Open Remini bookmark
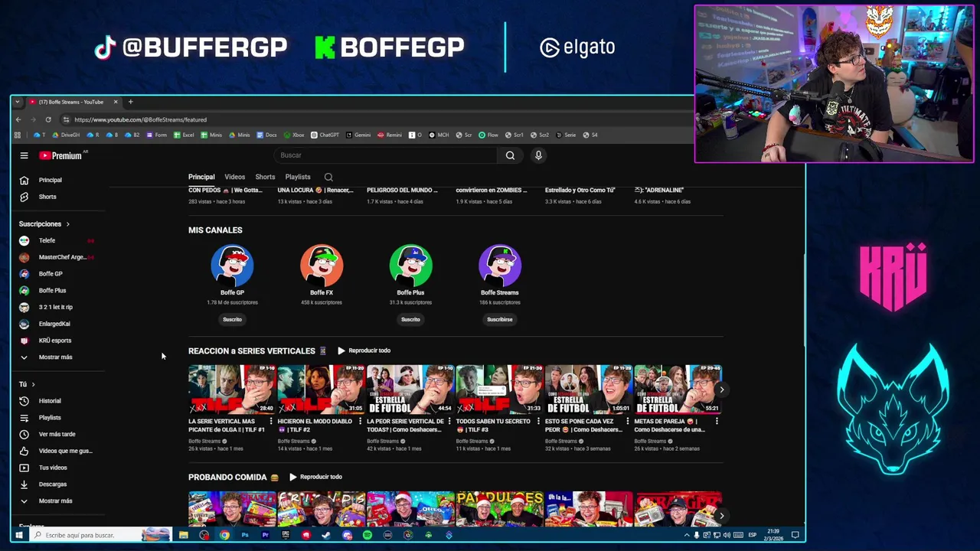This screenshot has height=551, width=980. [x=390, y=135]
